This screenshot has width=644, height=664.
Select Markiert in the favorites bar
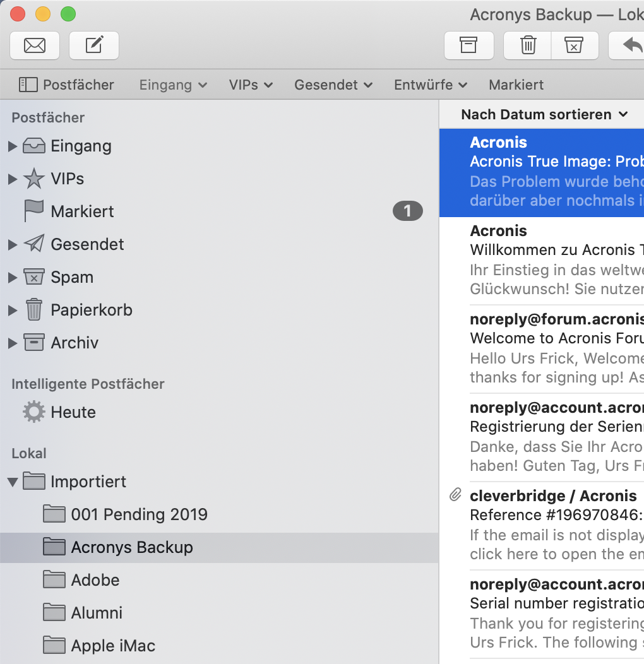tap(516, 85)
